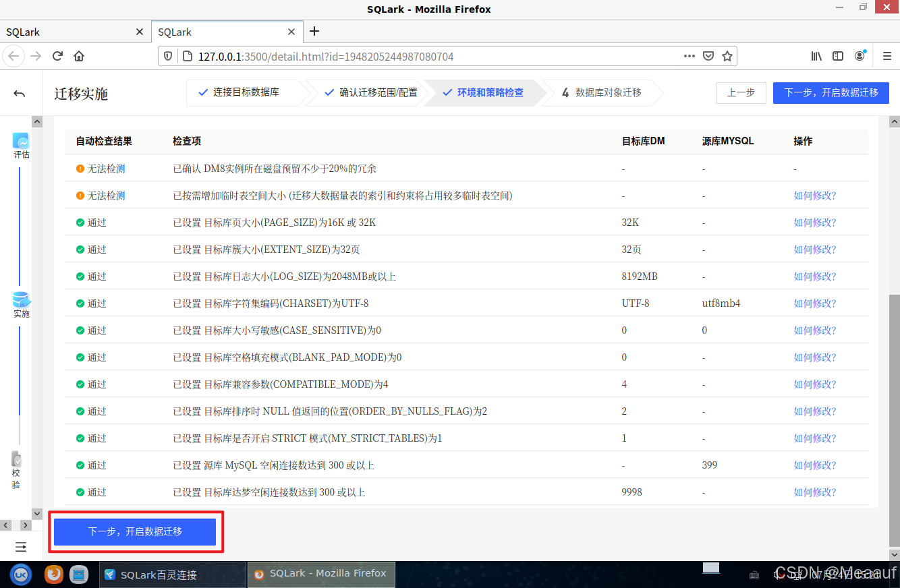This screenshot has width=900, height=588.
Task: Click the 目标库DM column header
Action: [643, 141]
